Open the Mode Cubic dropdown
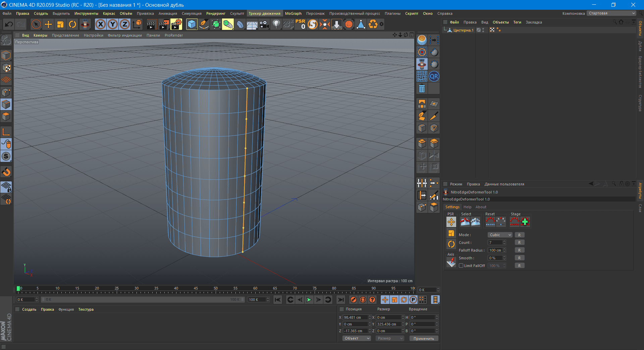 pos(500,235)
